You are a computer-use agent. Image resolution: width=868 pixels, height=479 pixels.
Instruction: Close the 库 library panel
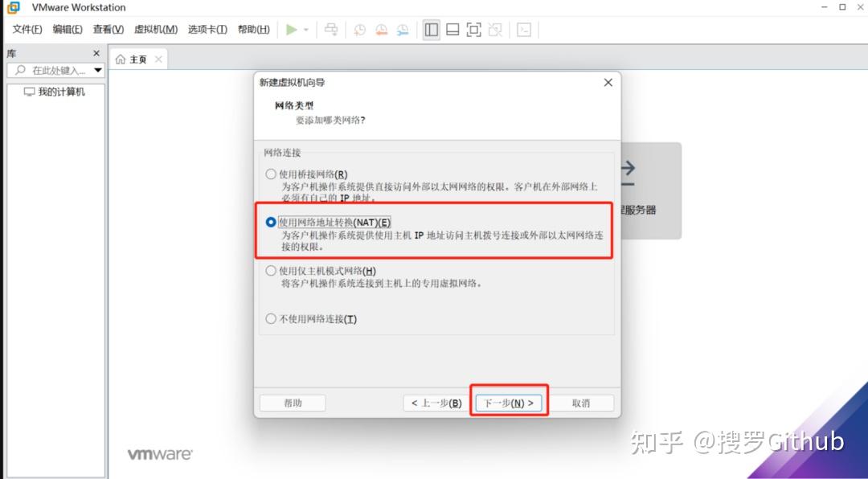(96, 53)
